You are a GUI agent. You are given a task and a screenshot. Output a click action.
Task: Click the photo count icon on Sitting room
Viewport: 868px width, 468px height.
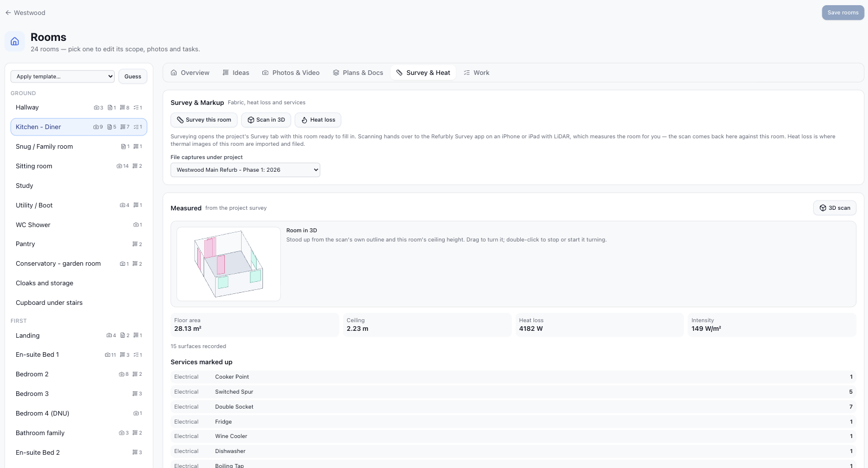point(119,166)
